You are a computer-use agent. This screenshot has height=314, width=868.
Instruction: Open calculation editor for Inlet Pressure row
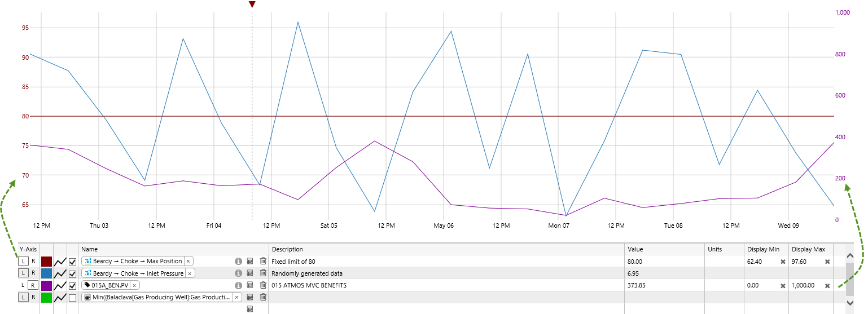pos(250,273)
